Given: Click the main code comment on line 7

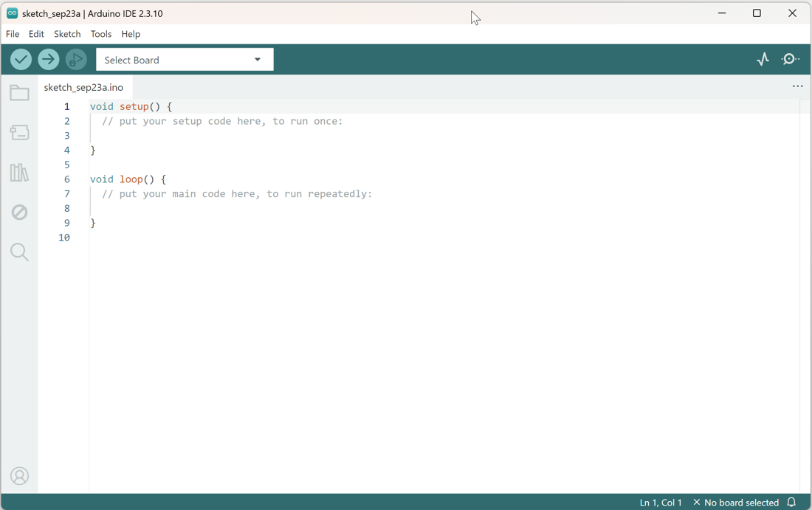Looking at the screenshot, I should click(x=237, y=193).
